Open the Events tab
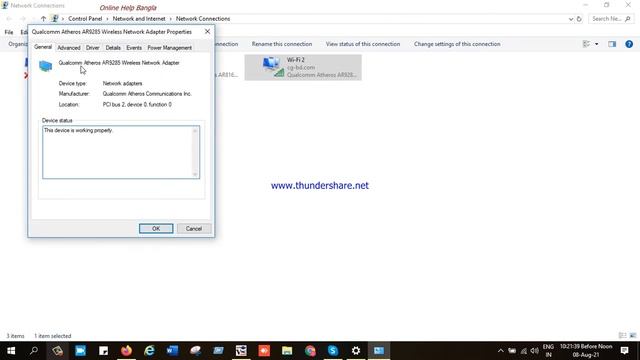Viewport: 640px width, 360px height. pyautogui.click(x=134, y=48)
